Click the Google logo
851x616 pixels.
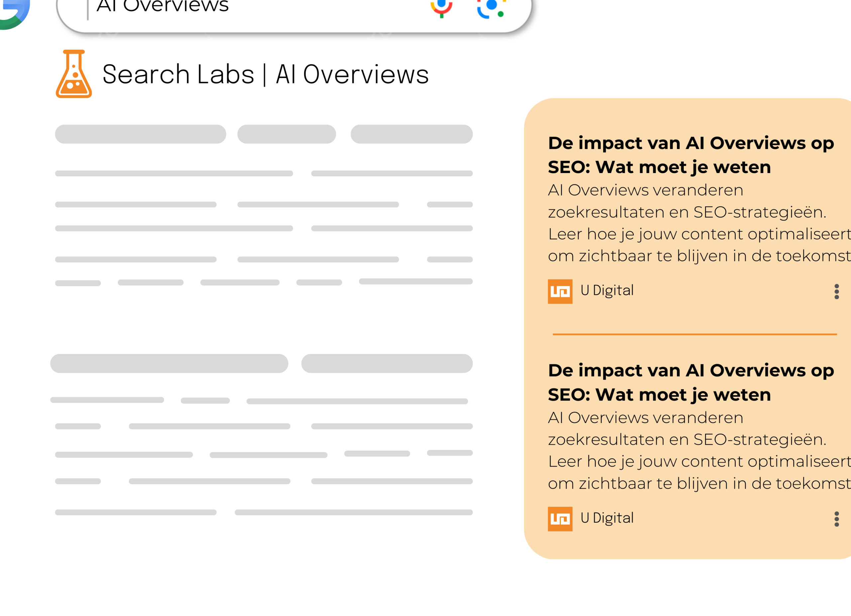click(x=14, y=14)
